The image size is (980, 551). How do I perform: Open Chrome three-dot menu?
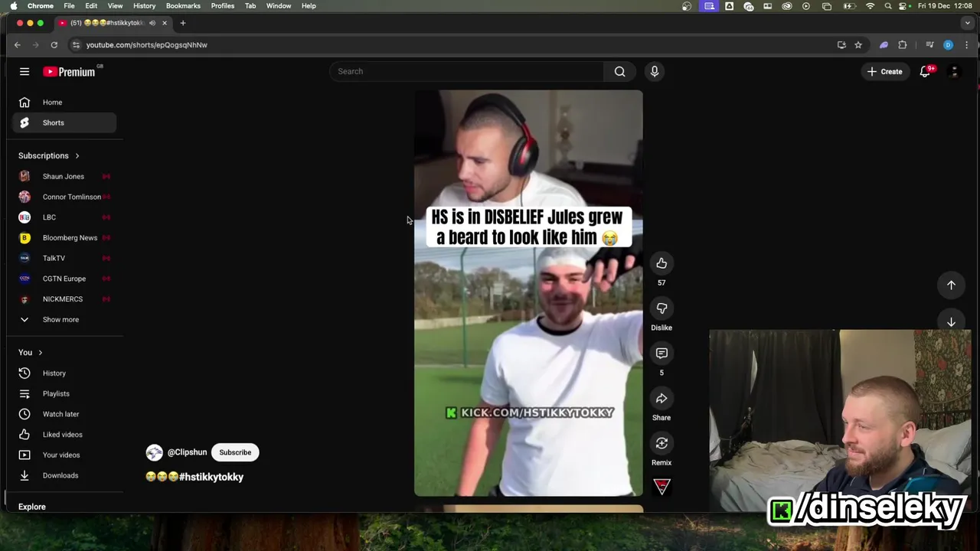click(x=966, y=44)
